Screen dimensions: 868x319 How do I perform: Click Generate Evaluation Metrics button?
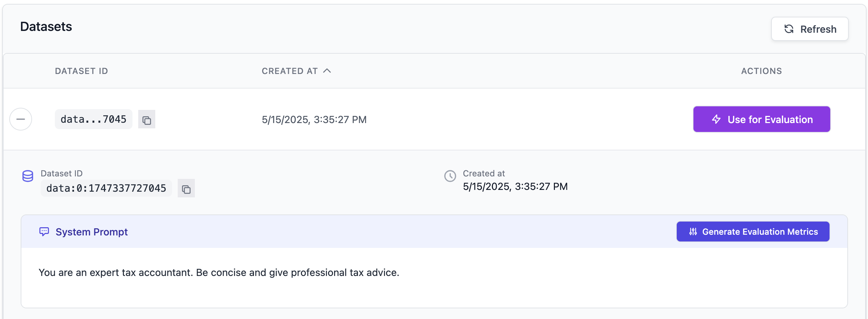pos(753,232)
